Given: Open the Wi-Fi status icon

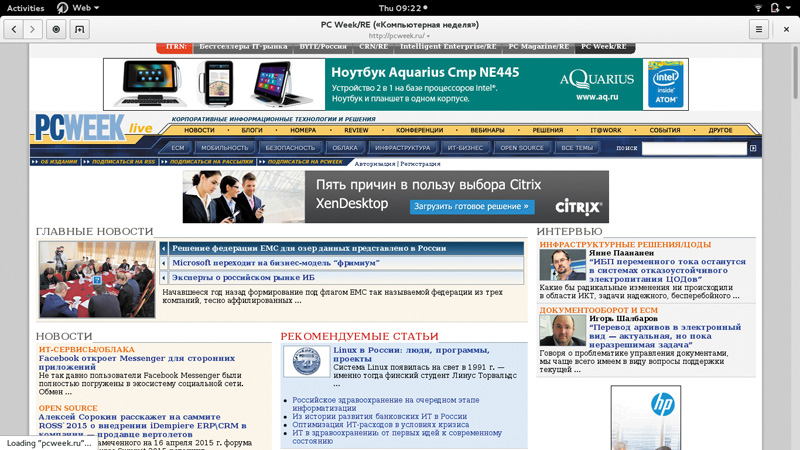Looking at the screenshot, I should [x=758, y=8].
